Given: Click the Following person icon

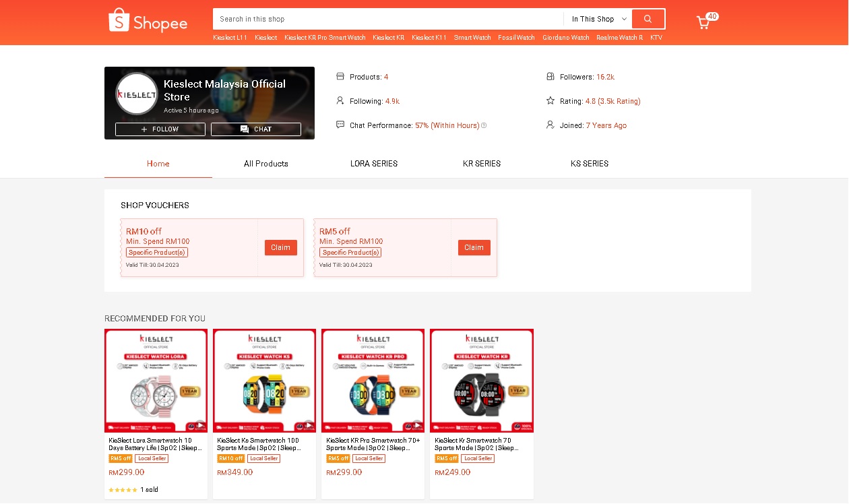Looking at the screenshot, I should 340,101.
